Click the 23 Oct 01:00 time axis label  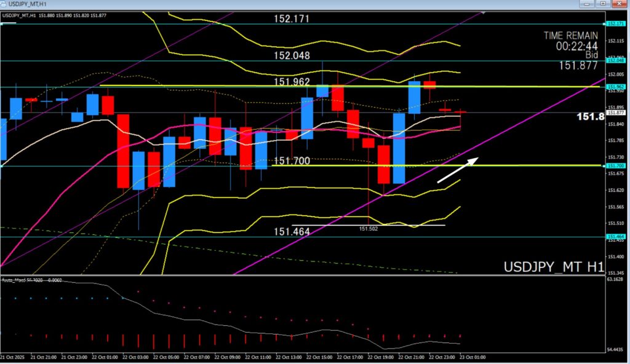(x=473, y=357)
